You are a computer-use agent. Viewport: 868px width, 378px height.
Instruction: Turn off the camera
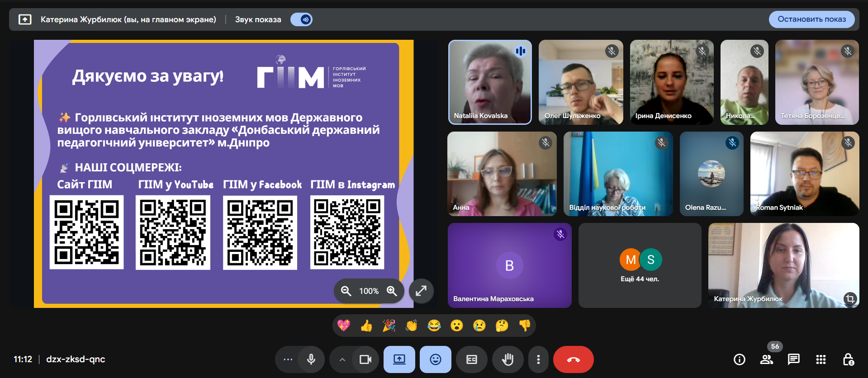coord(365,359)
